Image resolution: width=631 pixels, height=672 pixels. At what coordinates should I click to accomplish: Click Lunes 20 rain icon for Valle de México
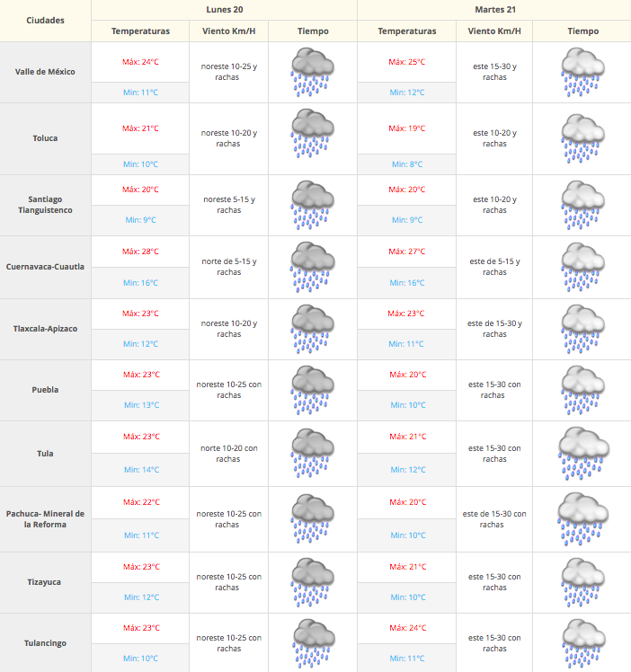312,72
